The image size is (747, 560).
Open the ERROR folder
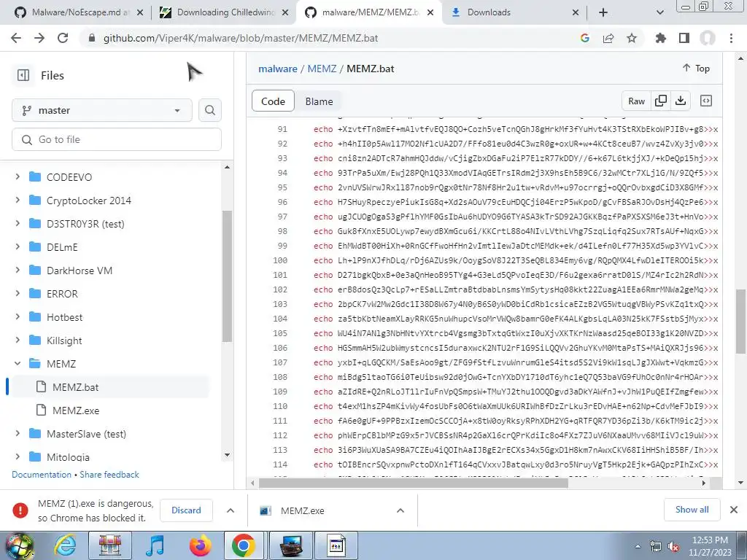click(x=62, y=294)
